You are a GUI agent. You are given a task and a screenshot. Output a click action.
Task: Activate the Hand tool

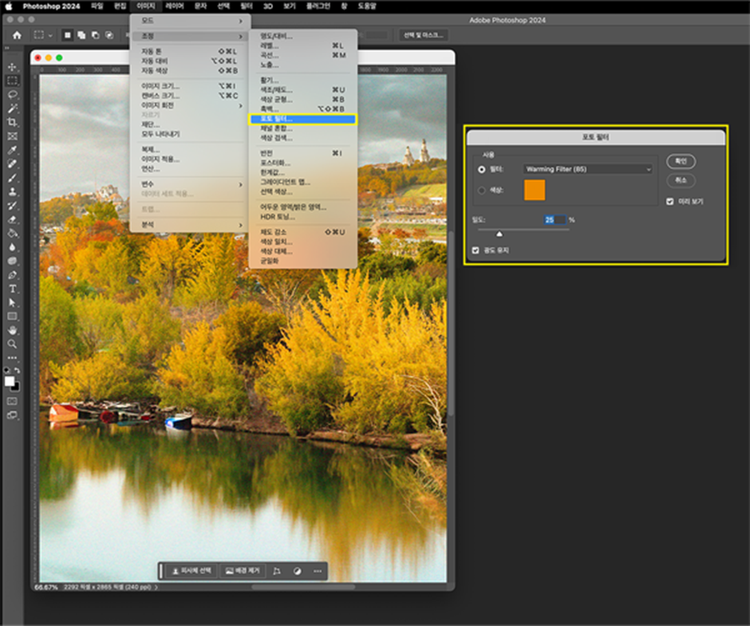click(13, 329)
